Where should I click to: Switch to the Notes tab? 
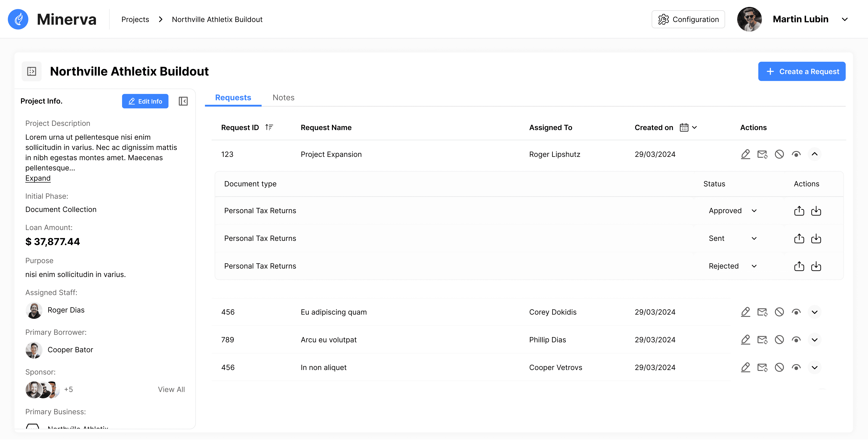[283, 98]
